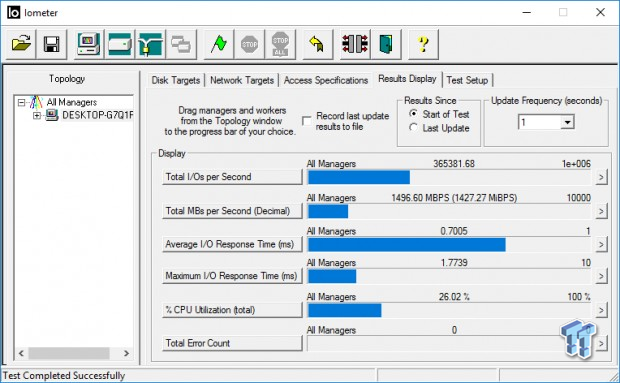Click Test Completed Successfully status text
This screenshot has height=383, width=620.
[x=64, y=375]
